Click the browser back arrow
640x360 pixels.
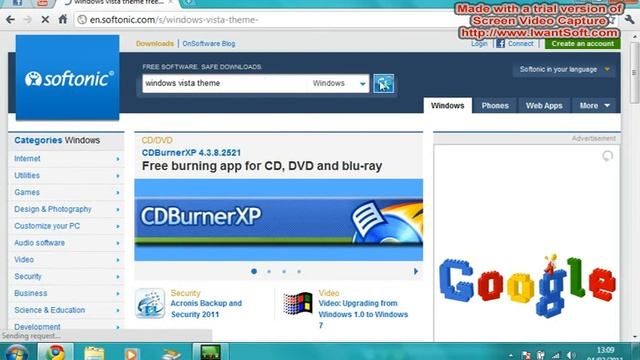(11, 20)
